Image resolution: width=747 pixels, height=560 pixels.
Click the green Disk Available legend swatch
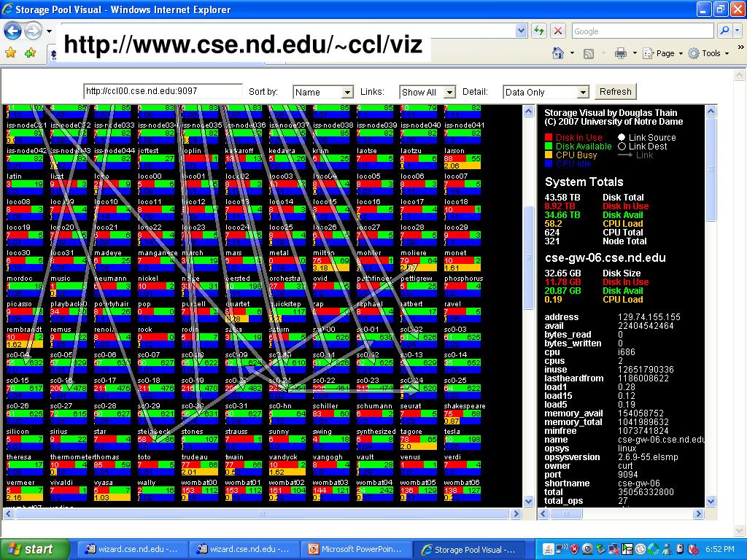548,146
